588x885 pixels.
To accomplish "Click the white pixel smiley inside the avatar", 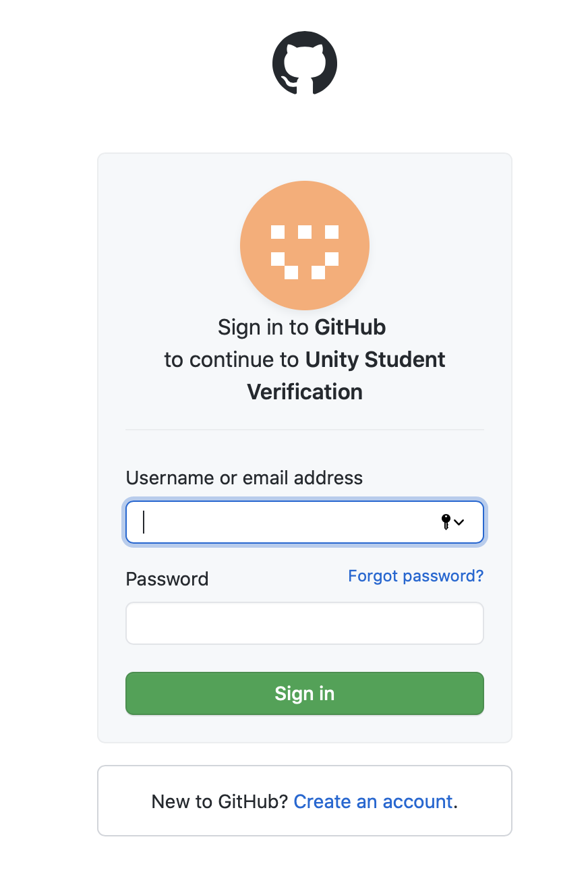I will [305, 252].
